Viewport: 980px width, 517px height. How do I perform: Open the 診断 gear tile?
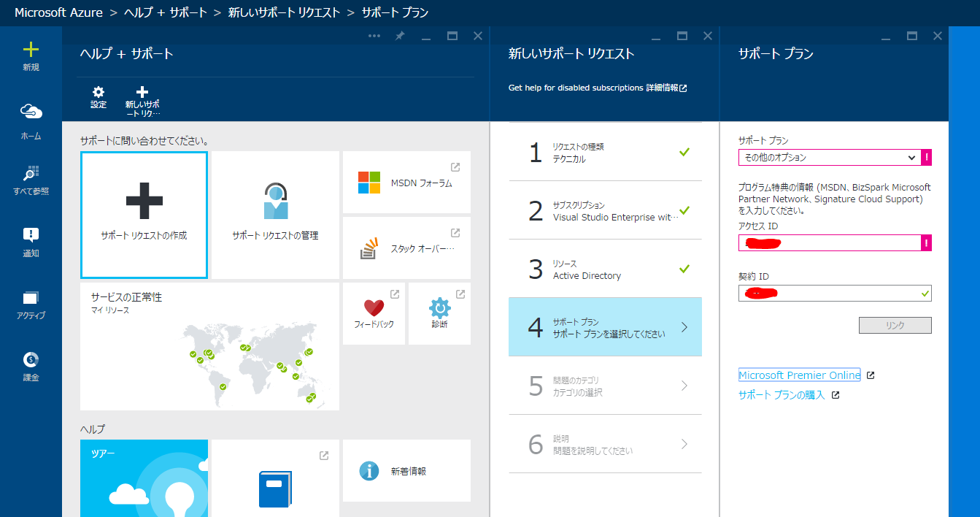[439, 313]
